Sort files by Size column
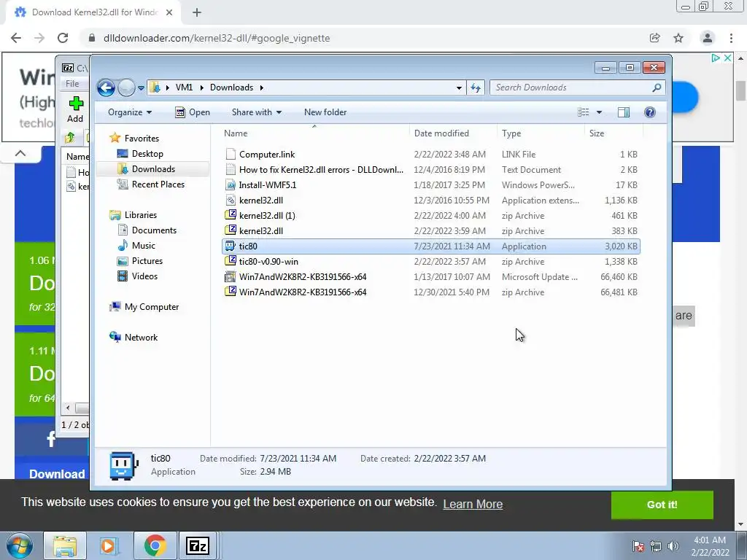The width and height of the screenshot is (747, 560). pyautogui.click(x=614, y=133)
